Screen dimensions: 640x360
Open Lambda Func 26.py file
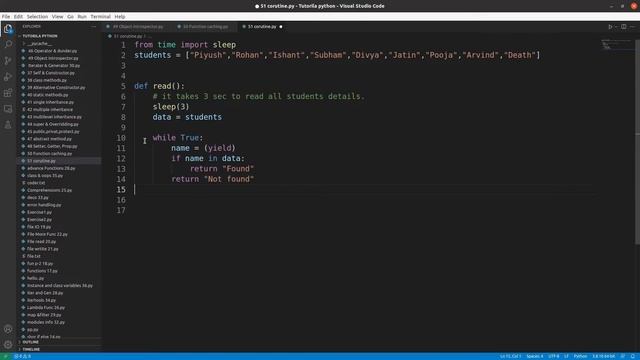coord(46,308)
